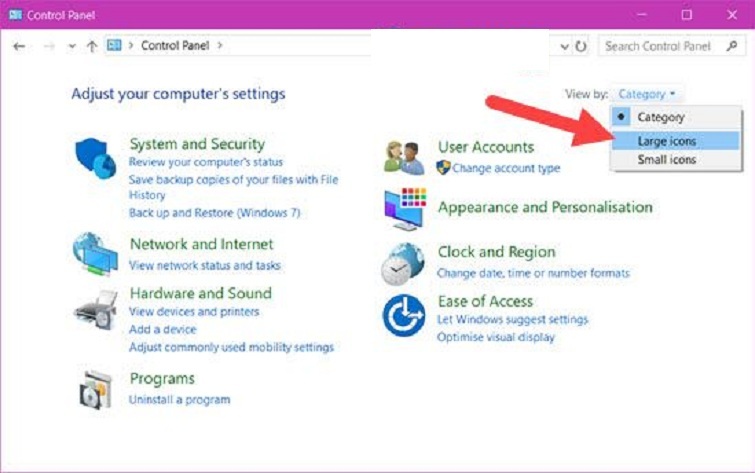Viewport: 755px width, 473px height.
Task: Click the refresh button in address bar
Action: (x=582, y=46)
